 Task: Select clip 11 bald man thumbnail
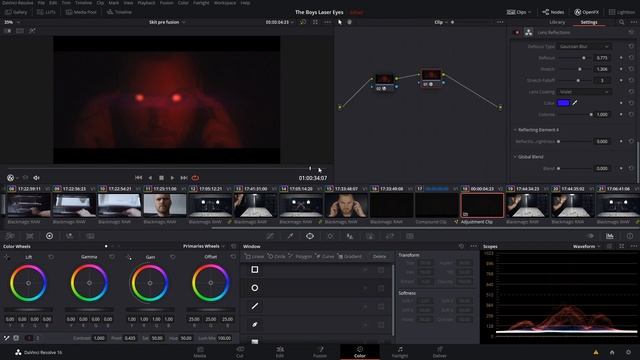[x=164, y=205]
